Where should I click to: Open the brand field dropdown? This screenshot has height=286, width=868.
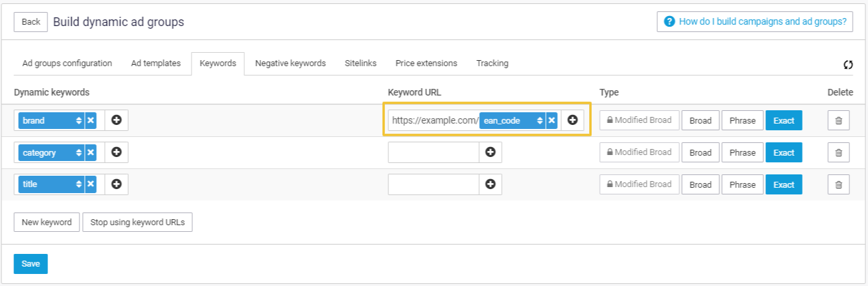click(x=79, y=121)
